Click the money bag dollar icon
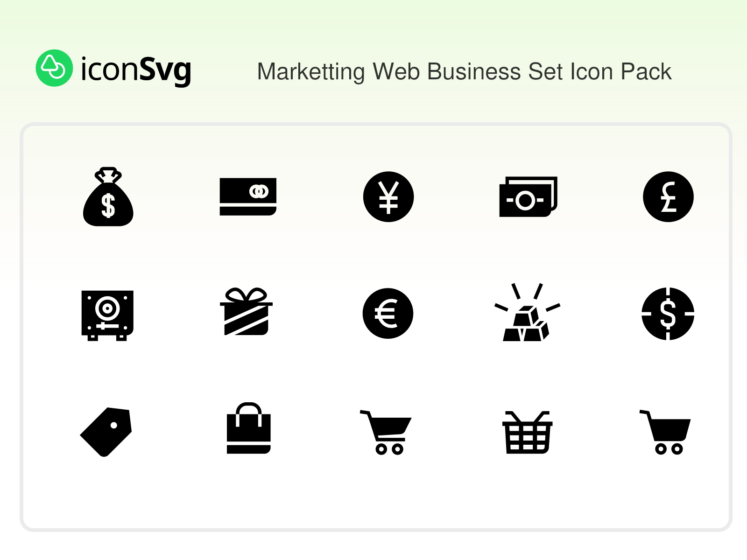 coord(108,197)
